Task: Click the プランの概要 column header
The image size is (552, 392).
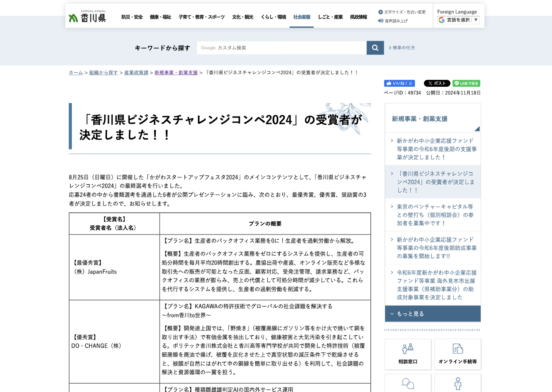Action: [x=265, y=224]
